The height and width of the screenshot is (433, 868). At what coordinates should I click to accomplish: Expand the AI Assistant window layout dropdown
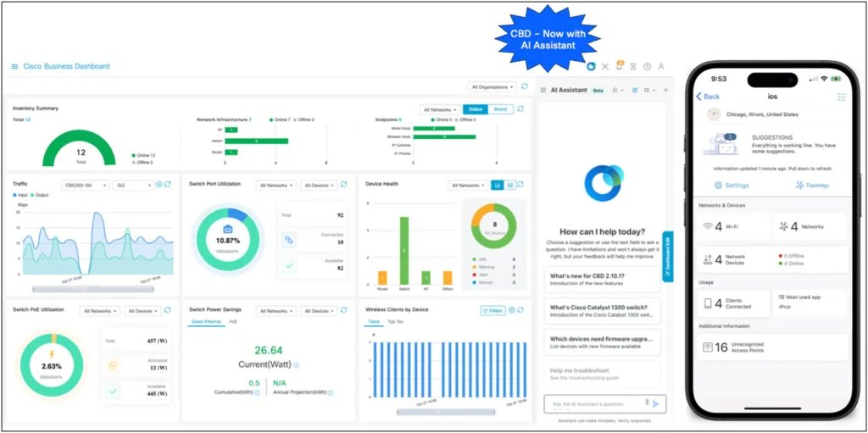pos(650,90)
